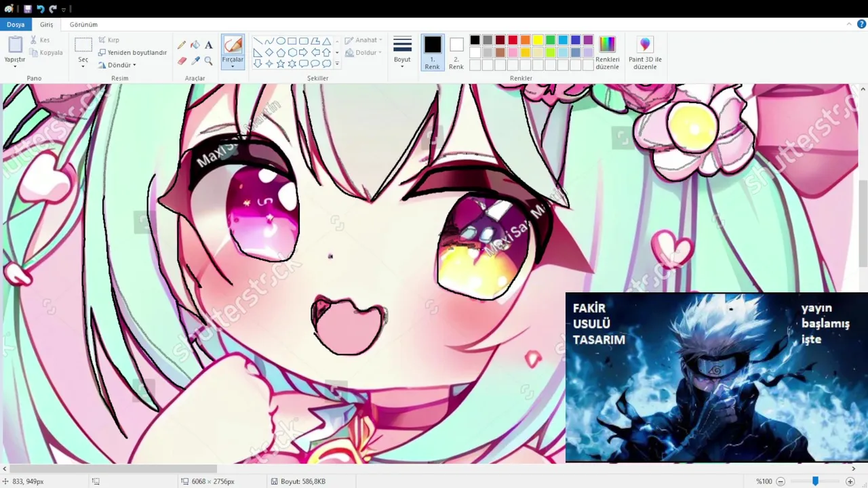This screenshot has width=868, height=488.
Task: Choose the Rounded rectangle shape
Action: 304,41
